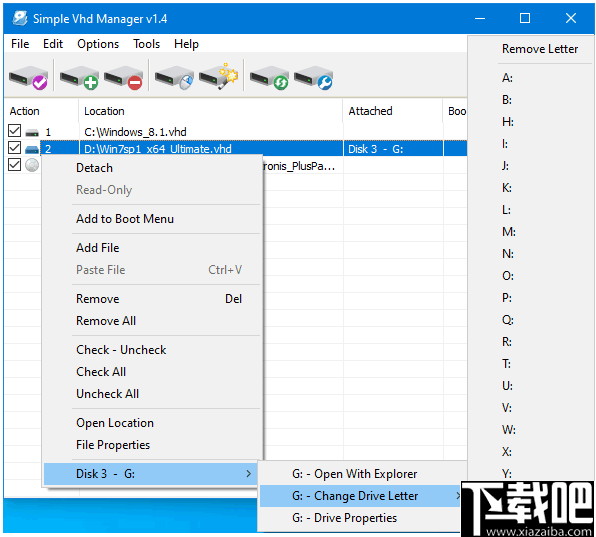Select the Disk 3 - G: menu entry

[x=151, y=474]
